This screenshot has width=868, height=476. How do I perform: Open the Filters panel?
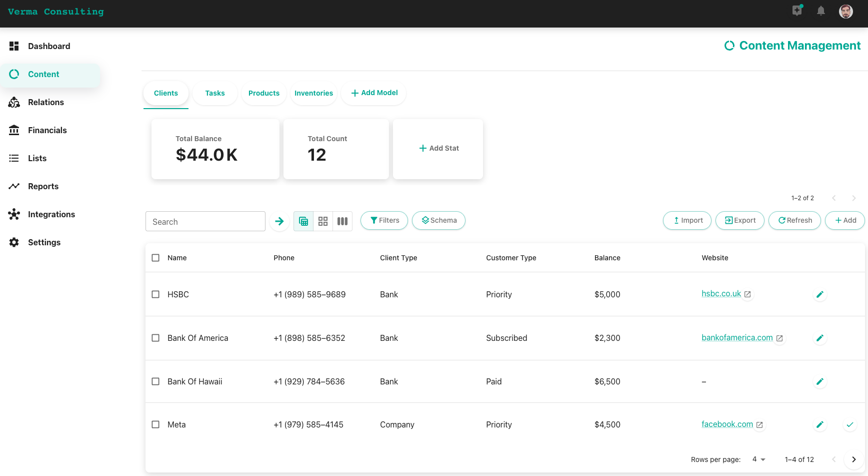[384, 220]
